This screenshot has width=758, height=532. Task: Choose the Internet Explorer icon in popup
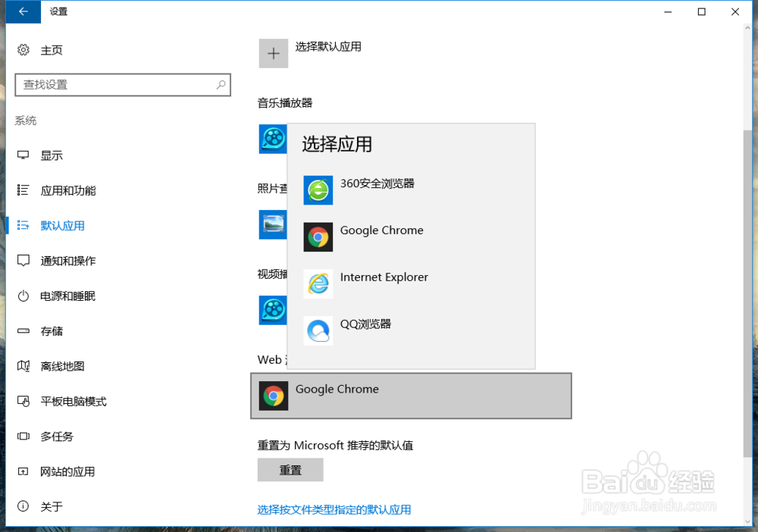318,283
